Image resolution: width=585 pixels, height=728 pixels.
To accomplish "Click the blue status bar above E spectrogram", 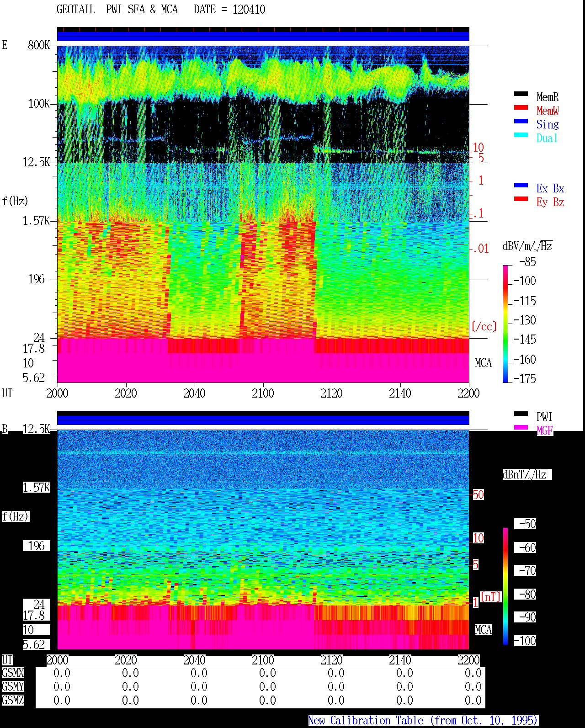I will (263, 36).
